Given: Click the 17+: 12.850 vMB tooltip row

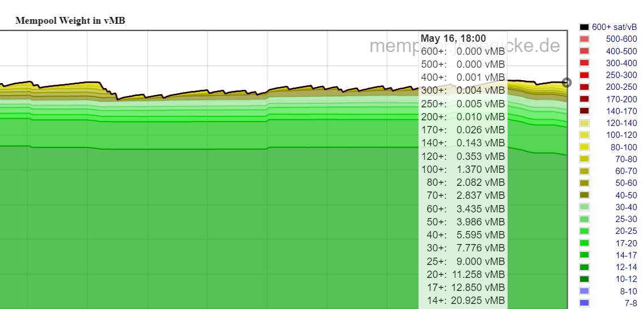Looking at the screenshot, I should (466, 287).
